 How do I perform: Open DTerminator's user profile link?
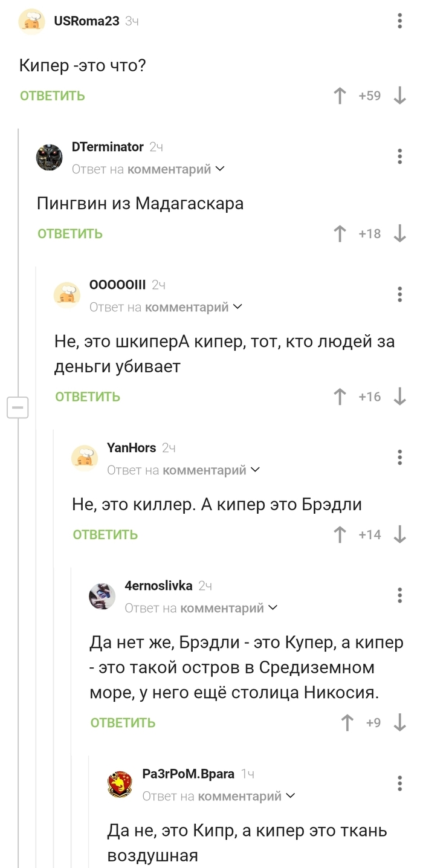coord(108,147)
